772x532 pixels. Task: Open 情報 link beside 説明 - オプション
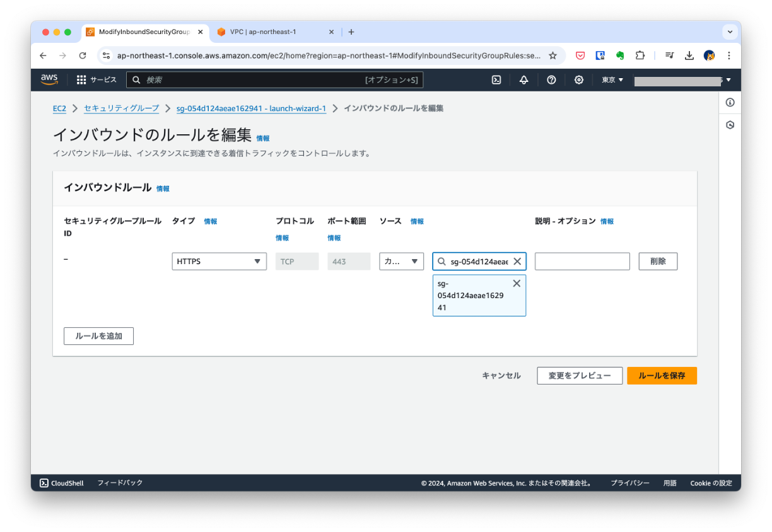coord(607,221)
